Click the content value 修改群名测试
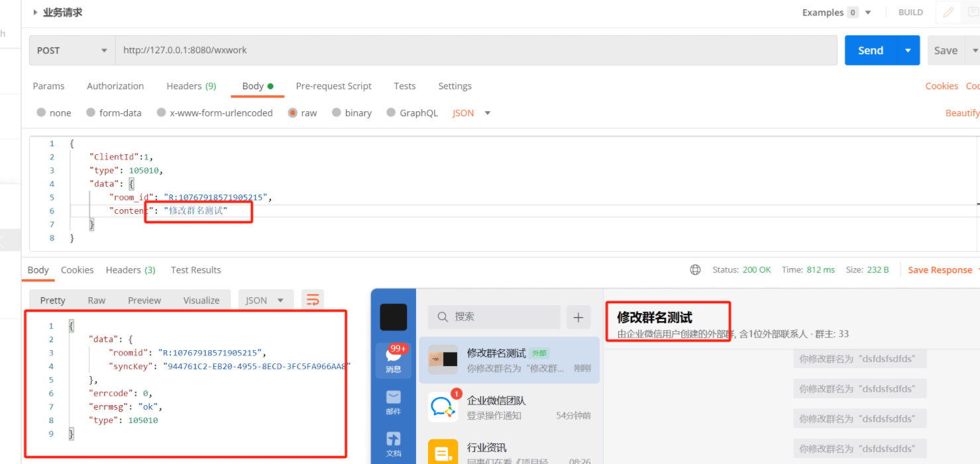The width and height of the screenshot is (980, 464). point(195,210)
